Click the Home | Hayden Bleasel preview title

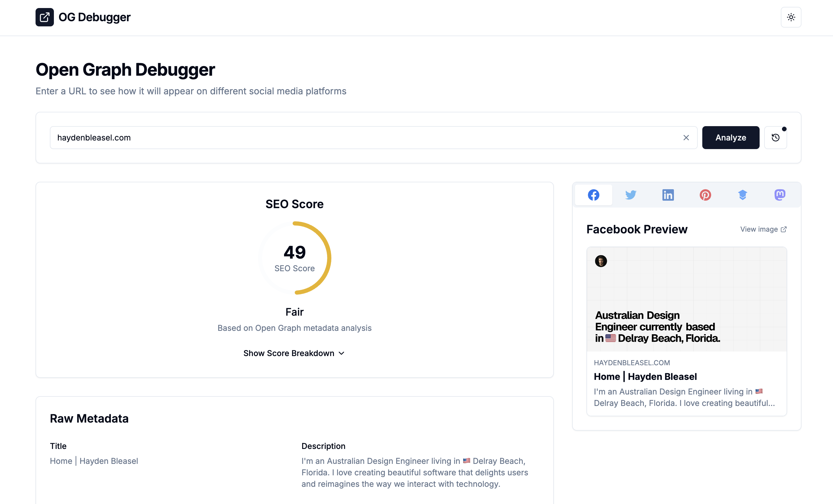click(x=645, y=376)
